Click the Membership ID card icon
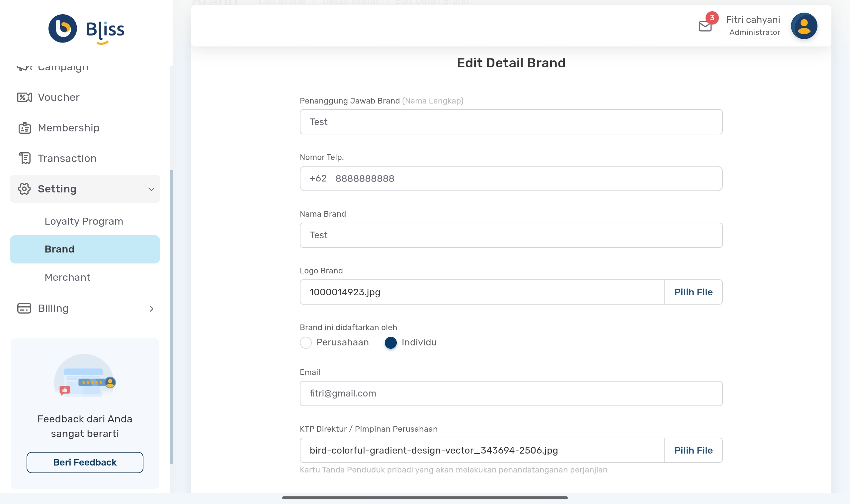Screen dimensions: 850x504 point(25,128)
